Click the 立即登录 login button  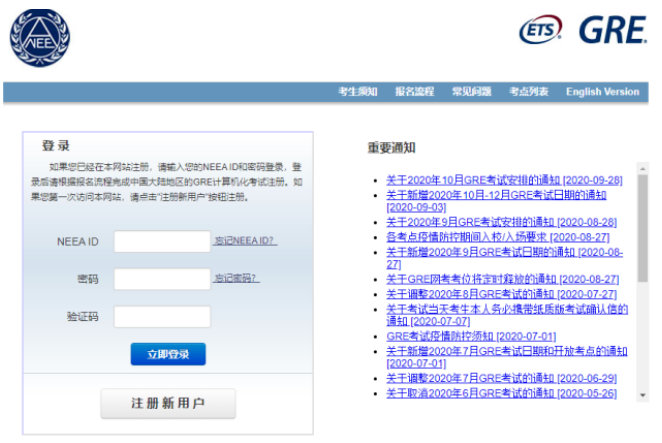coord(168,354)
